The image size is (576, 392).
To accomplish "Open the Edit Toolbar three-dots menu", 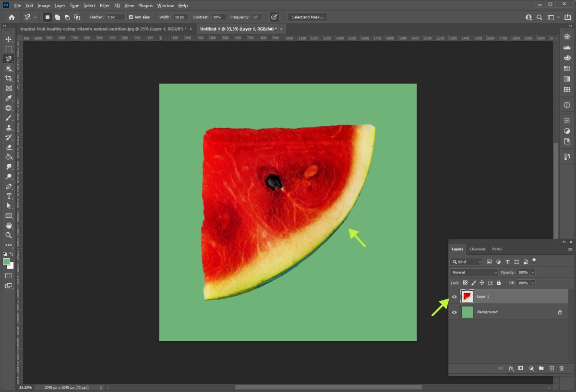I will tap(9, 245).
